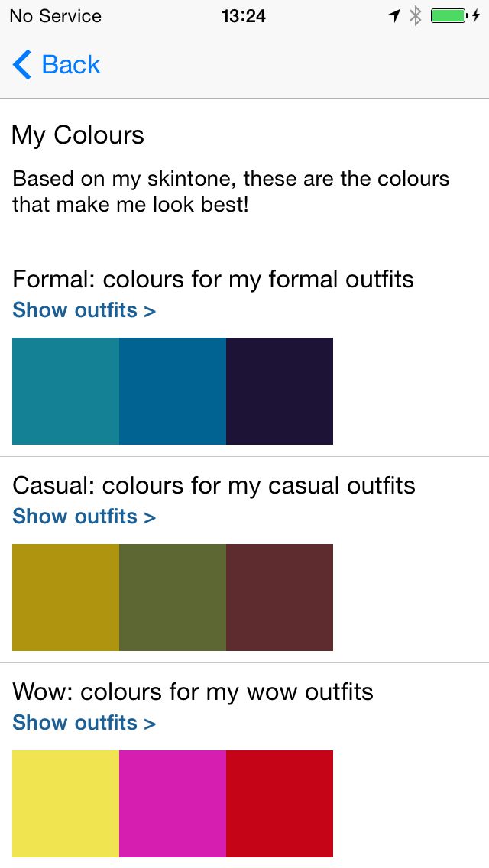Tap the Bluetooth icon in the status bar

tap(415, 15)
